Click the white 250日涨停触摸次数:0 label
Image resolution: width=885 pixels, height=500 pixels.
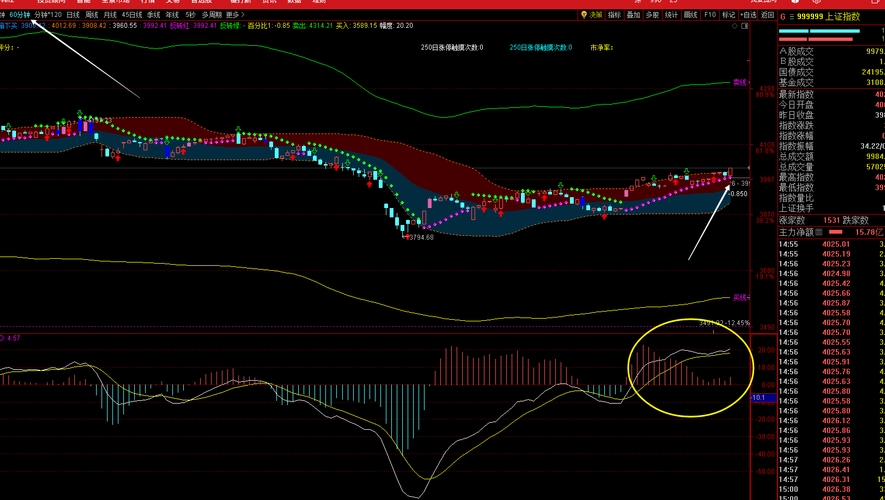(452, 48)
